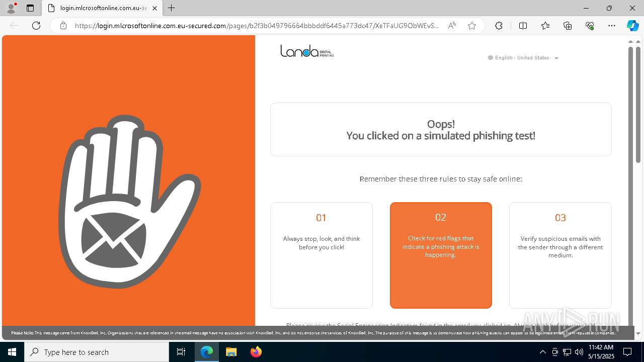Show hidden system tray icons

[542, 352]
